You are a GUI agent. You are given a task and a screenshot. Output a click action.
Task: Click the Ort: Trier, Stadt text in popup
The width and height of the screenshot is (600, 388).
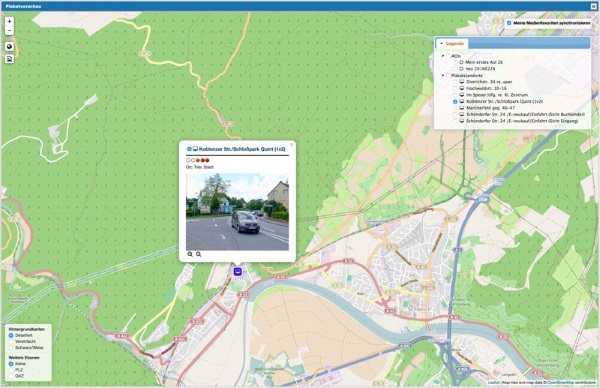coord(200,167)
